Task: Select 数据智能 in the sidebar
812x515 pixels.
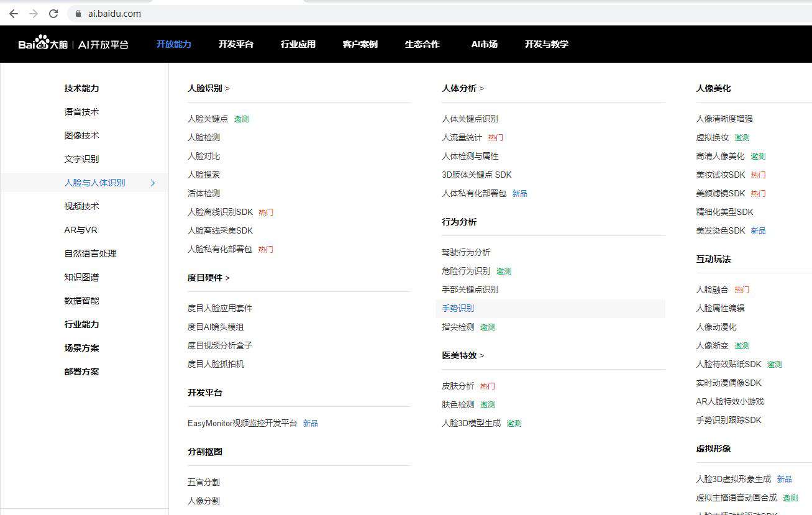Action: [x=82, y=301]
